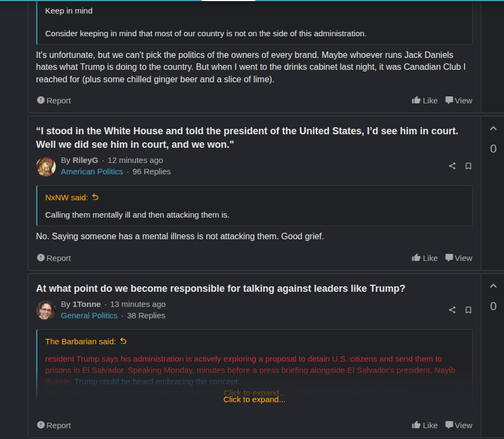504x439 pixels.
Task: Report the Canadian Club post
Action: coord(54,101)
